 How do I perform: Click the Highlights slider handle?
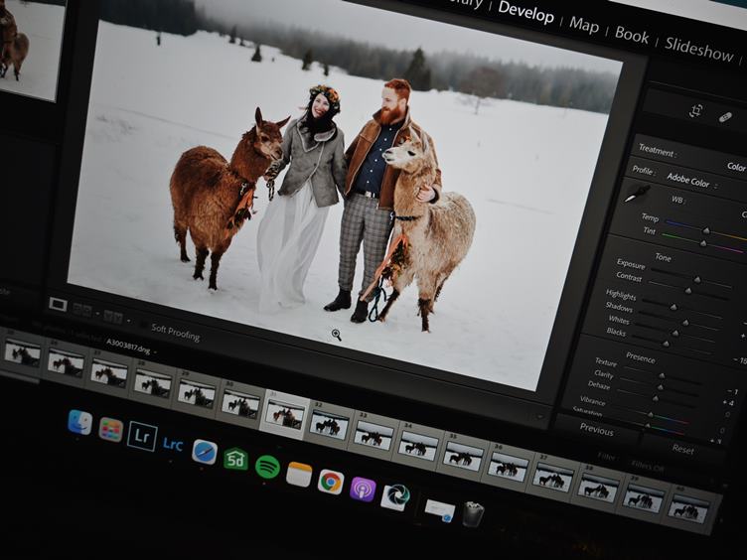tap(673, 307)
